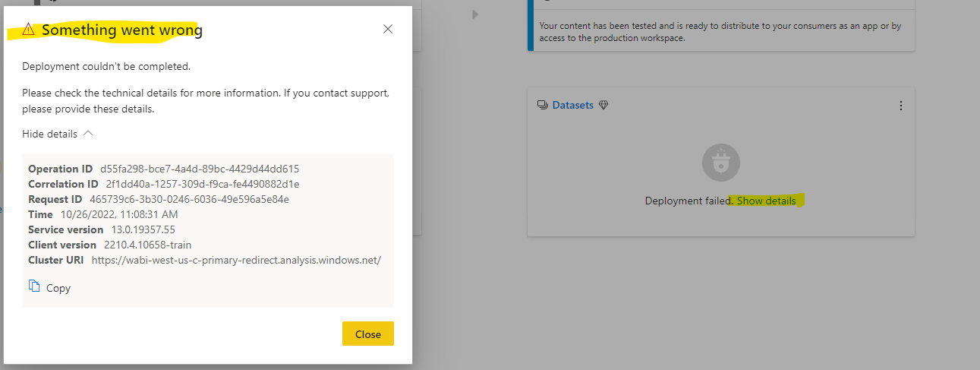The height and width of the screenshot is (370, 980).
Task: Click the yellow Close button
Action: (x=368, y=334)
